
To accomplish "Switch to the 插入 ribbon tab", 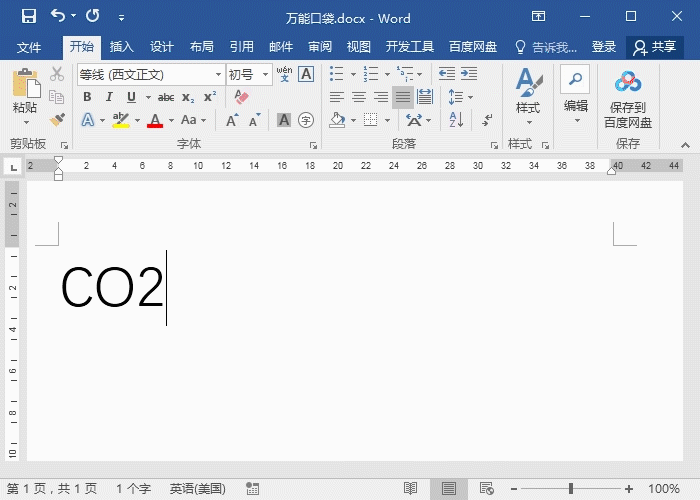I will coord(121,47).
